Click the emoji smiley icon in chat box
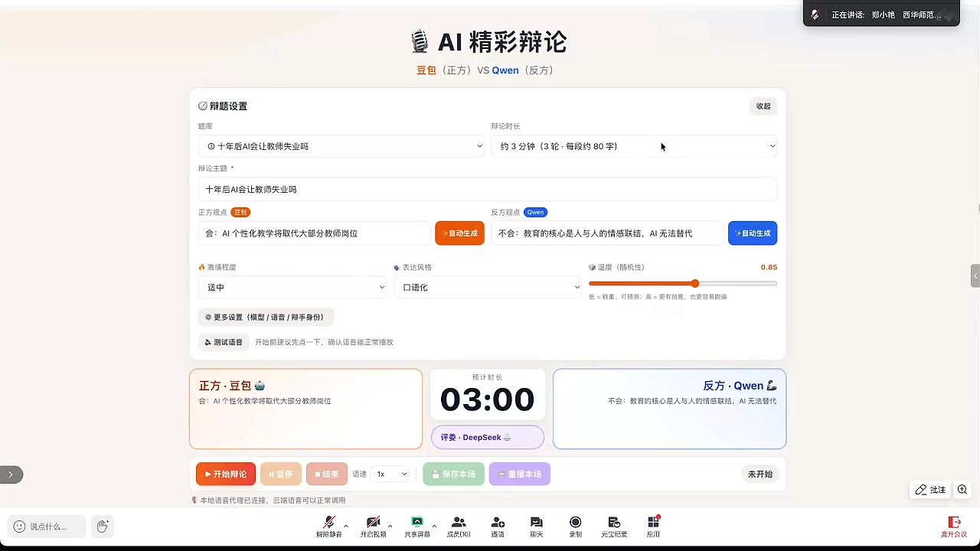Viewport: 980px width, 551px height. (19, 527)
